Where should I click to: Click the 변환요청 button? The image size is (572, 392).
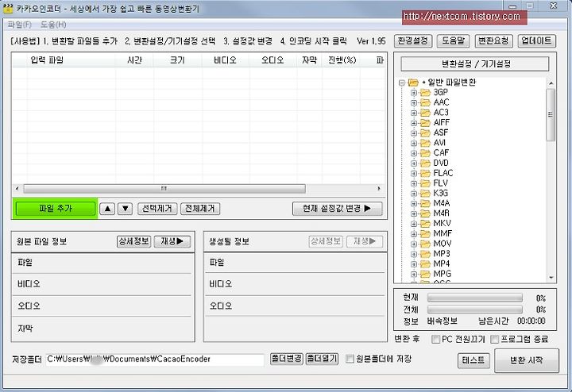494,40
